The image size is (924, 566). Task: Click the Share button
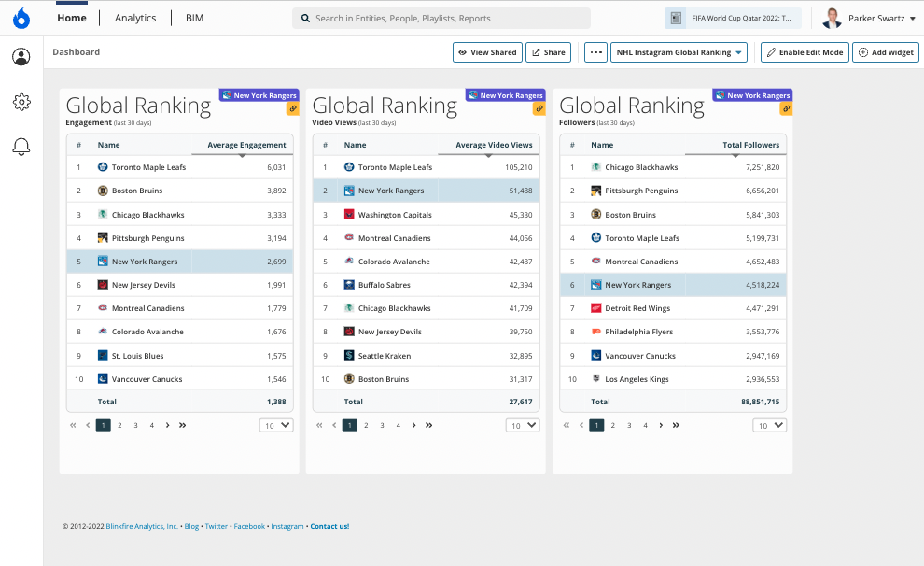coord(548,52)
